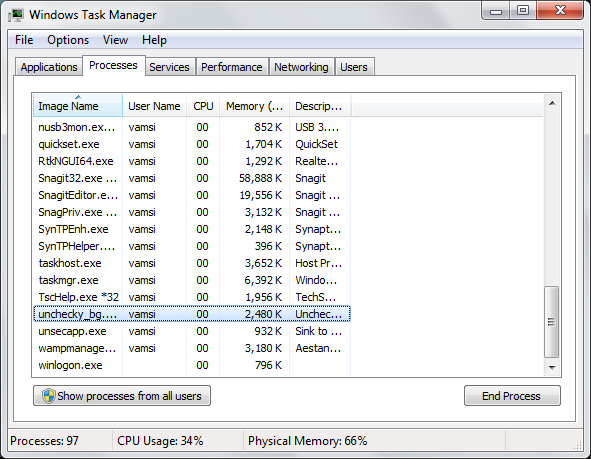Minimize the Task Manager window
591x459 pixels.
(x=496, y=10)
